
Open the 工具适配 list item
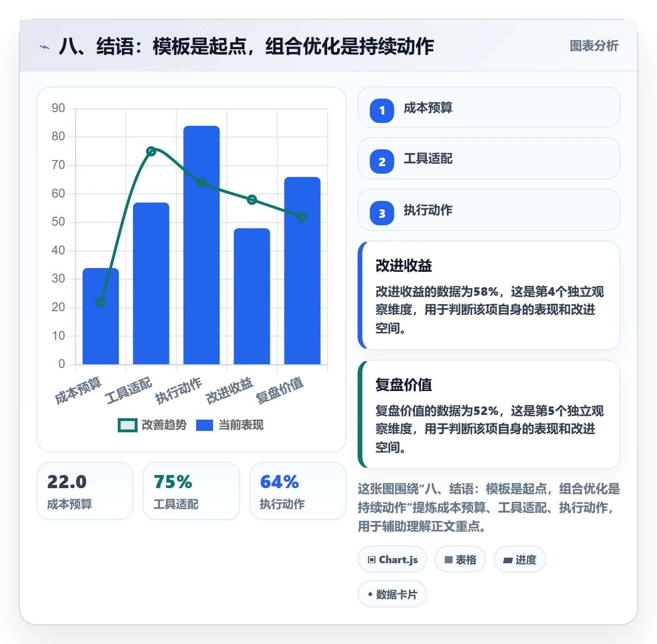pos(489,158)
